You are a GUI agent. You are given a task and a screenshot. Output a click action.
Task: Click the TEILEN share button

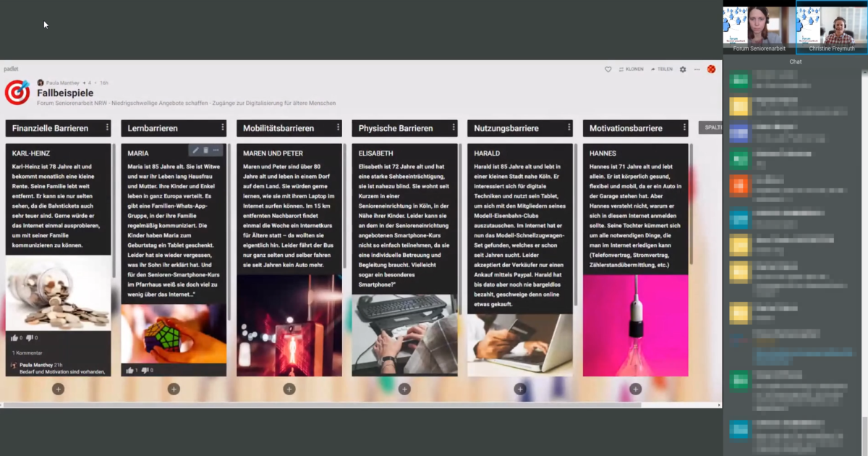[x=662, y=69]
